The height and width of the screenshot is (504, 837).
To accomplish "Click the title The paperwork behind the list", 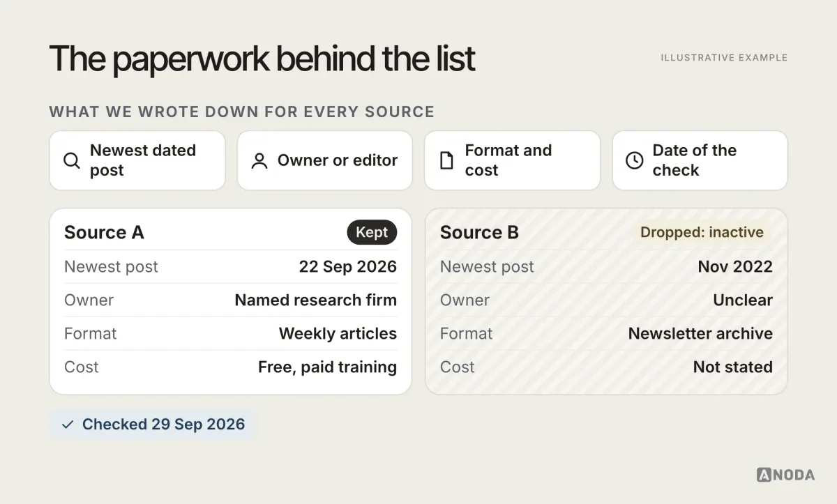I will [262, 59].
